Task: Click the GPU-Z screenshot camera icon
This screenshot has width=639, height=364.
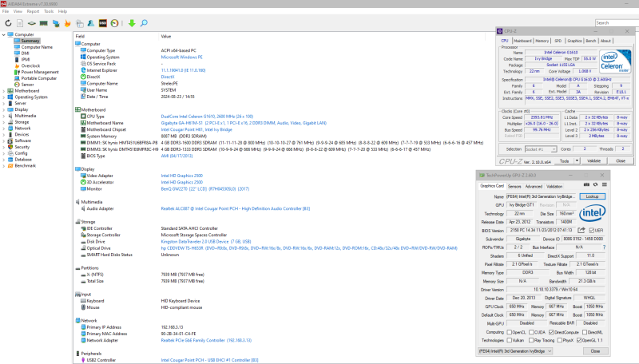Action: [x=586, y=184]
